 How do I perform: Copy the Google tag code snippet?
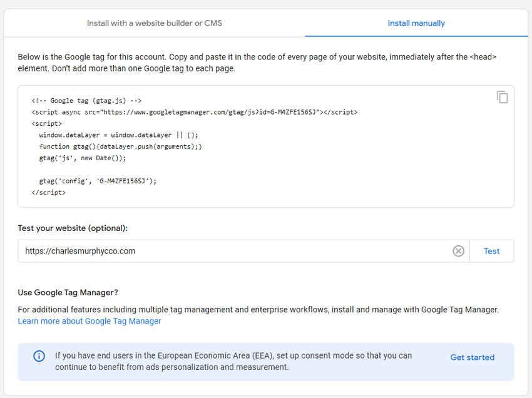pyautogui.click(x=502, y=97)
